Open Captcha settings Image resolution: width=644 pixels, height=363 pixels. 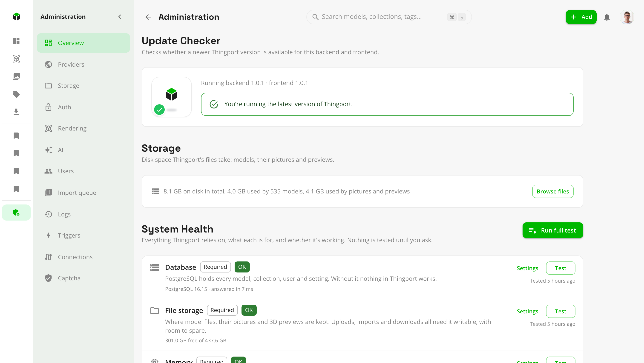83,278
